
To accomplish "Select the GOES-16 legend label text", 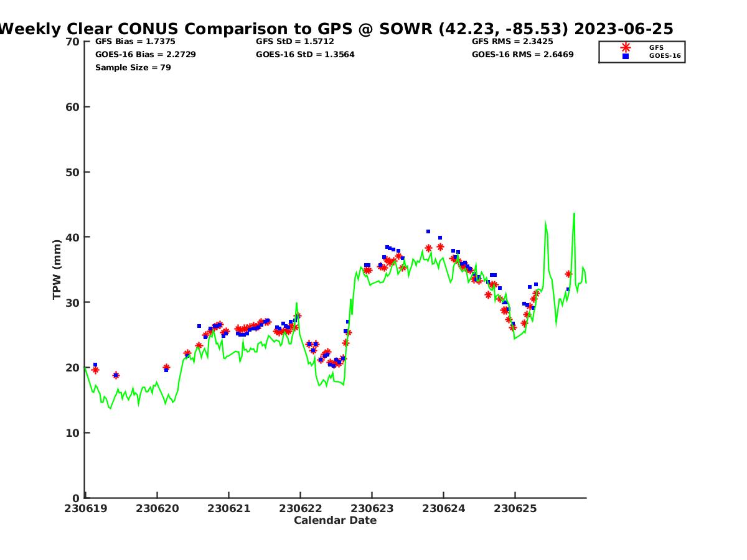I will [x=665, y=56].
